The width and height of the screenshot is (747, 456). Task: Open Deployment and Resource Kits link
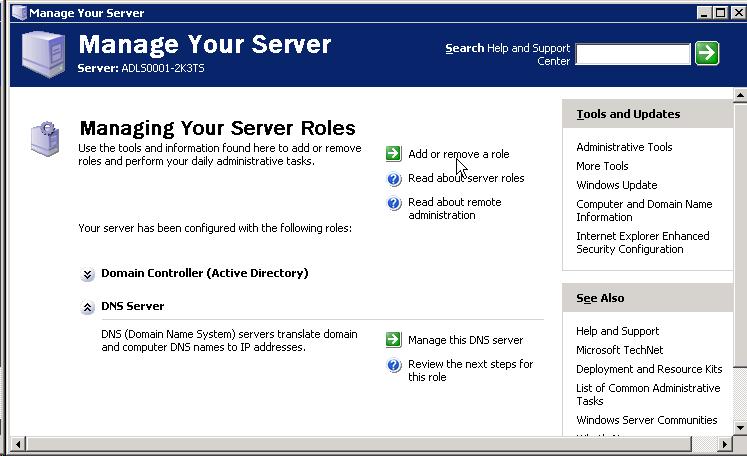coord(648,369)
